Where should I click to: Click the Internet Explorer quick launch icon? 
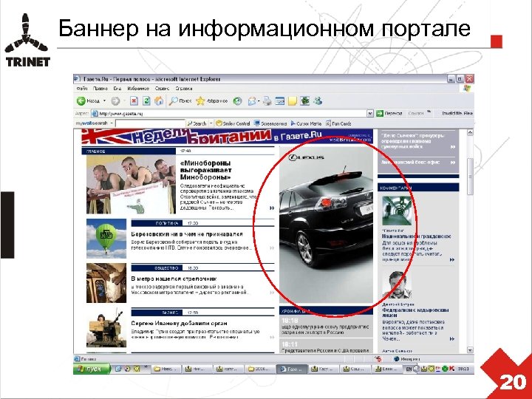point(118,369)
